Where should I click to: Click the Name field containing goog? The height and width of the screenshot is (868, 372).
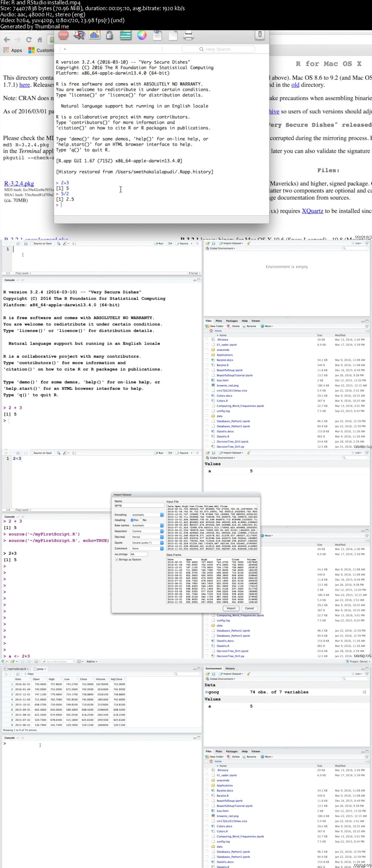139,505
